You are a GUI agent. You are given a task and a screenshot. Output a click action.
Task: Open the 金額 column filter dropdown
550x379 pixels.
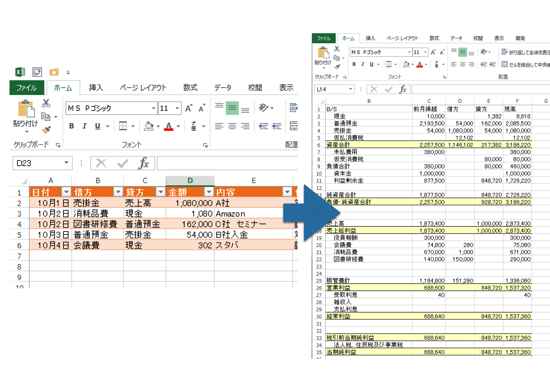click(209, 192)
